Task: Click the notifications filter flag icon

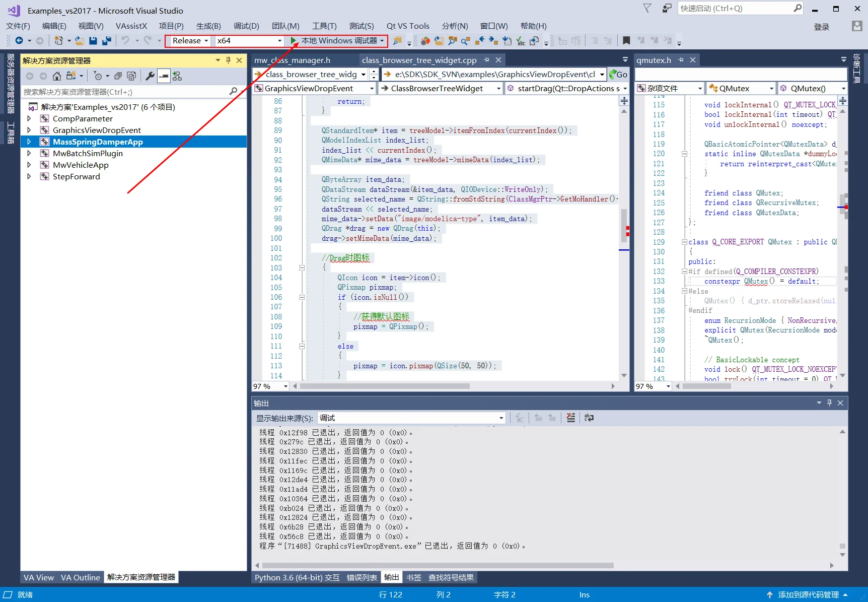Action: tap(647, 9)
